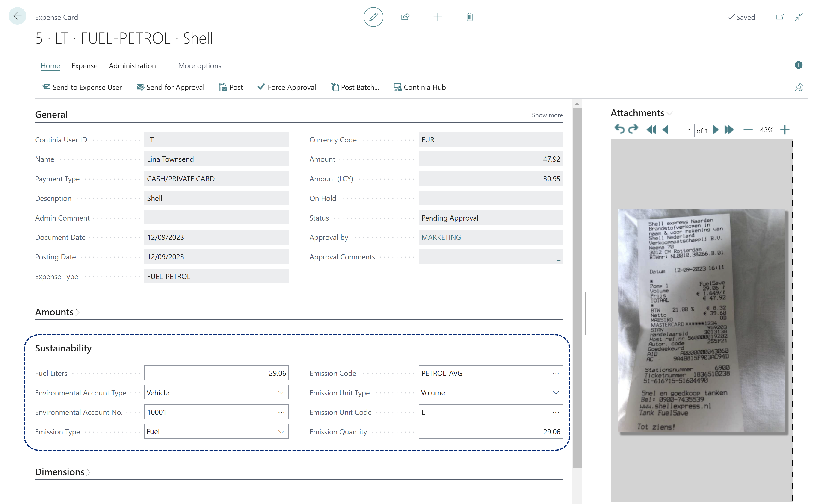This screenshot has width=817, height=504.
Task: Click the Send to Expense User icon
Action: [45, 86]
